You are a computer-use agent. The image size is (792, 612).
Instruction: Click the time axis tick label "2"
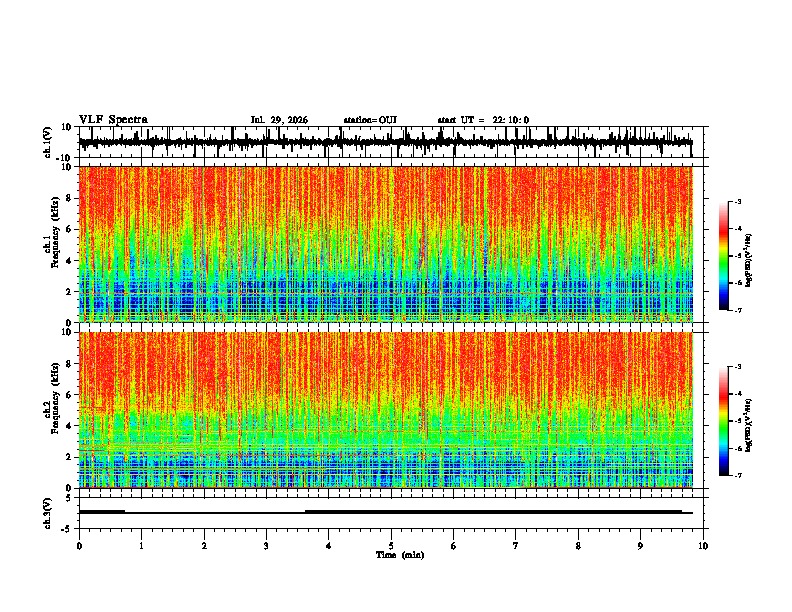tap(204, 546)
